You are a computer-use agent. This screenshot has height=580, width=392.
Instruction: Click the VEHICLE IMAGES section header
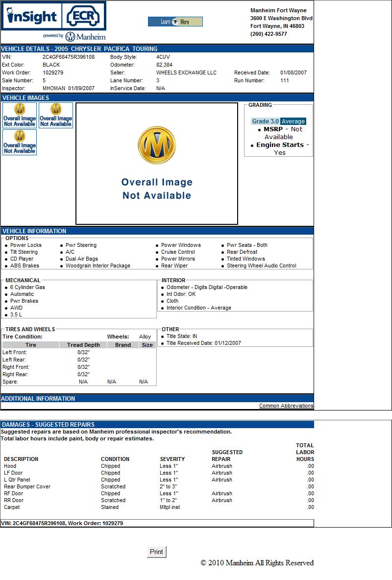point(157,97)
